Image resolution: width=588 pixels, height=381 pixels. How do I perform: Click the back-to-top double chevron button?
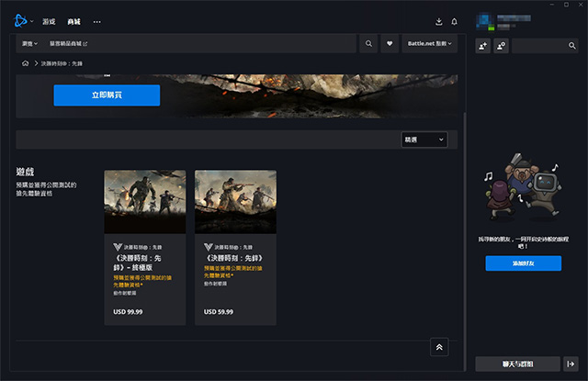click(439, 347)
